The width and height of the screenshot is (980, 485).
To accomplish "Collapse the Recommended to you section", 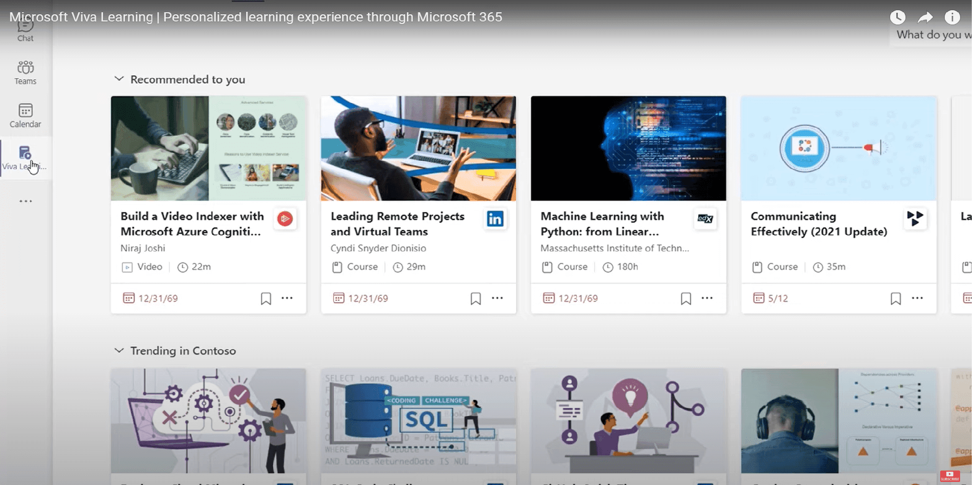I will [x=118, y=79].
